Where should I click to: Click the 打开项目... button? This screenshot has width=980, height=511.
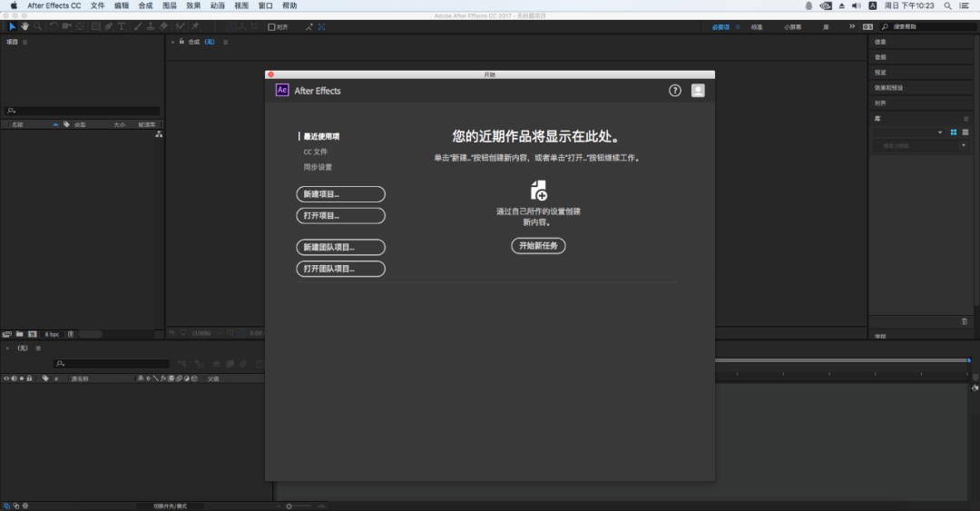[340, 216]
